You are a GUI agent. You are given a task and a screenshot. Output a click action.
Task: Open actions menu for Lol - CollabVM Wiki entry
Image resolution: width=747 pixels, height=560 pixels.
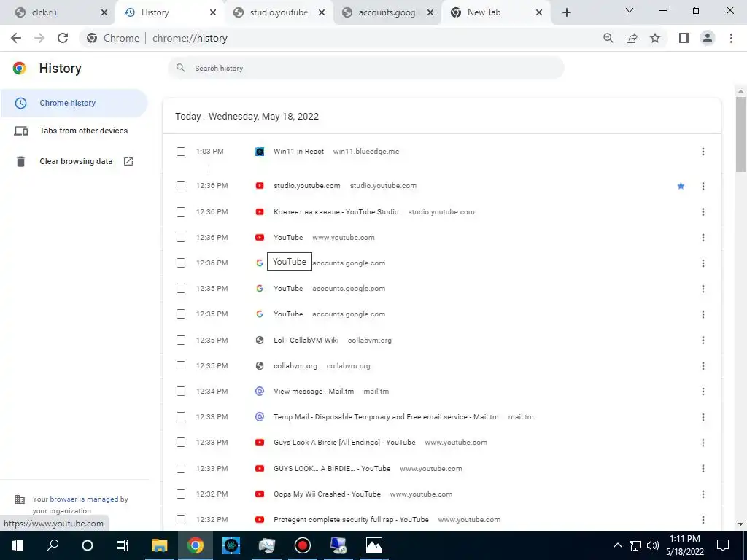pyautogui.click(x=703, y=340)
